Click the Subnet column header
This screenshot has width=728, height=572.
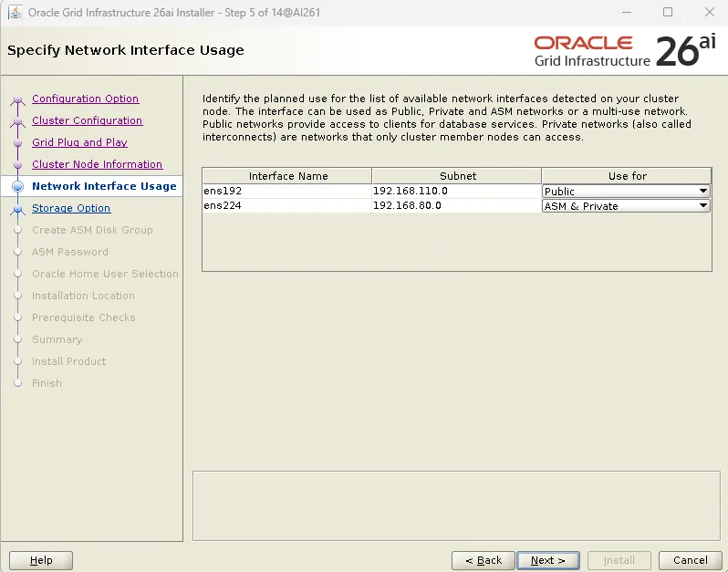tap(457, 176)
